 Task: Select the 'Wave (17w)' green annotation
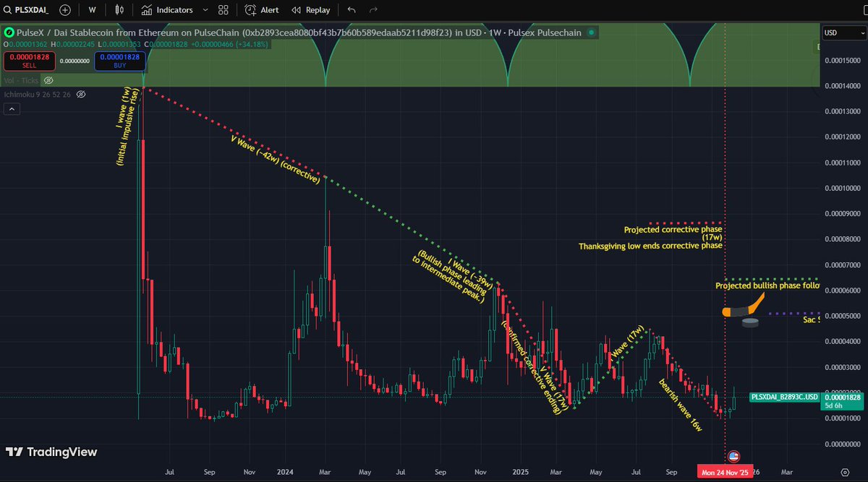click(628, 342)
